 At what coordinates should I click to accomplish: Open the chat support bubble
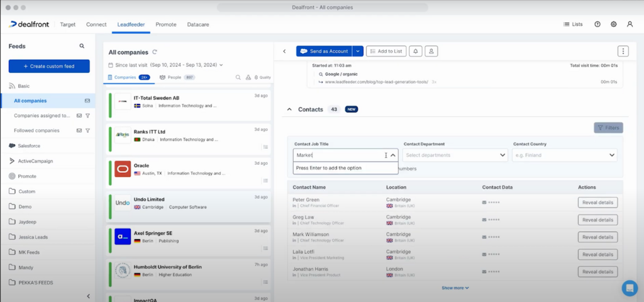pos(630,288)
